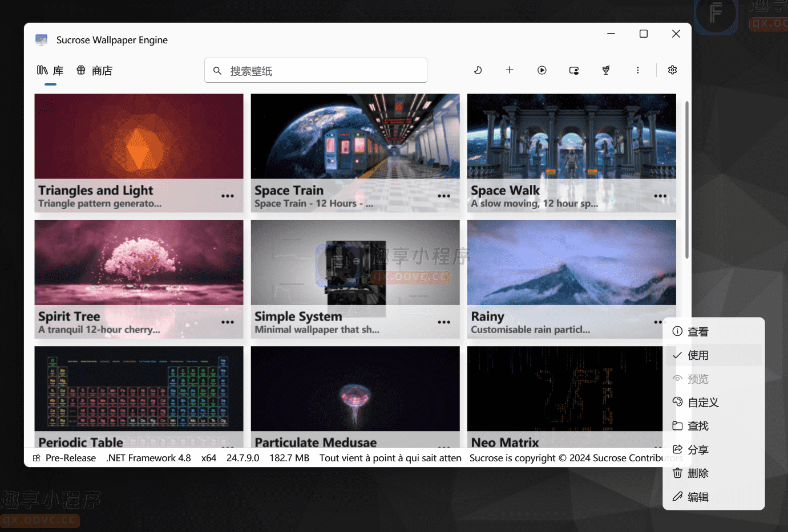Open the vertical three-dot more menu
This screenshot has height=532, width=788.
pyautogui.click(x=638, y=70)
